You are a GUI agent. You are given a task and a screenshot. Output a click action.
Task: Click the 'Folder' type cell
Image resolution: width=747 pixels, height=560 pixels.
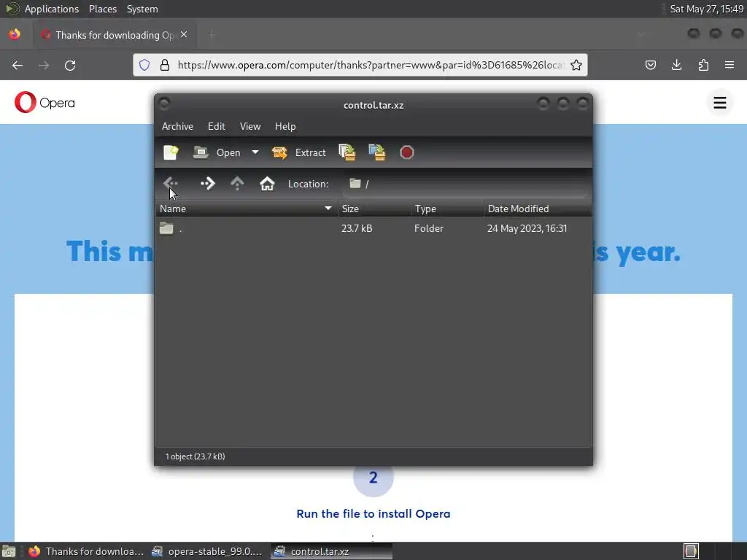[429, 228]
